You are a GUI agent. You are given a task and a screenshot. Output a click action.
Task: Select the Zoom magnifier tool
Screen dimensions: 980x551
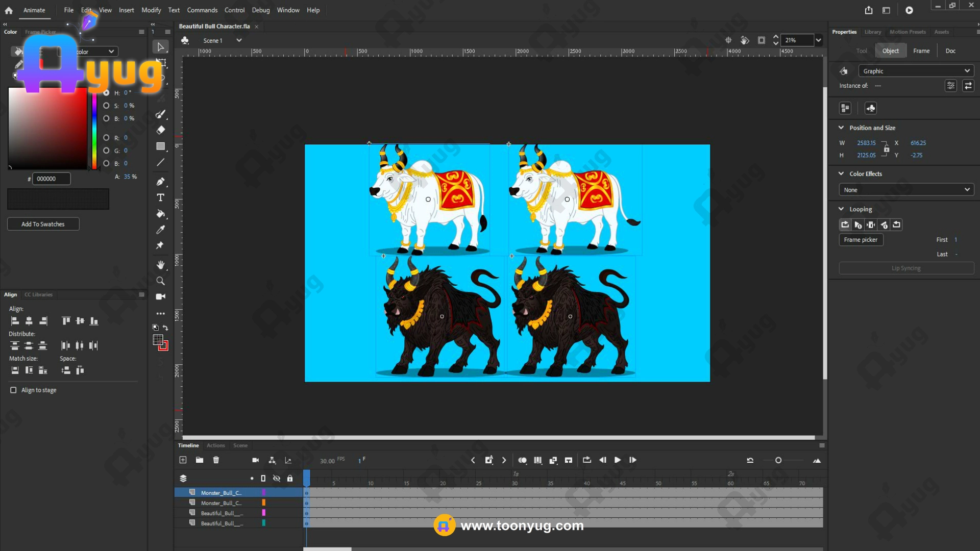161,281
